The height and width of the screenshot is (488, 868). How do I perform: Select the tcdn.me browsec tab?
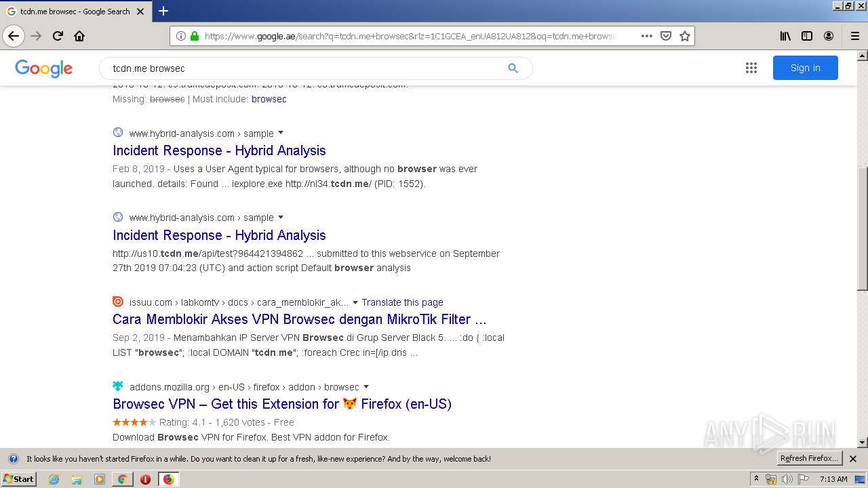point(75,12)
